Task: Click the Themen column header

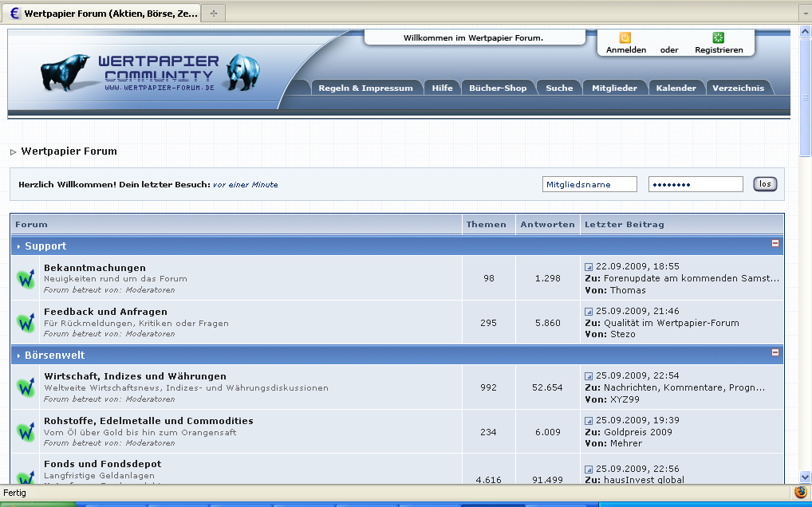Action: click(x=487, y=225)
